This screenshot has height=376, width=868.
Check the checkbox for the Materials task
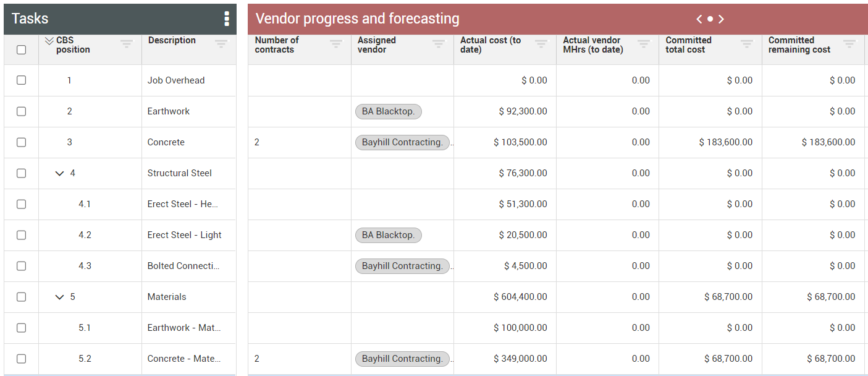[22, 297]
